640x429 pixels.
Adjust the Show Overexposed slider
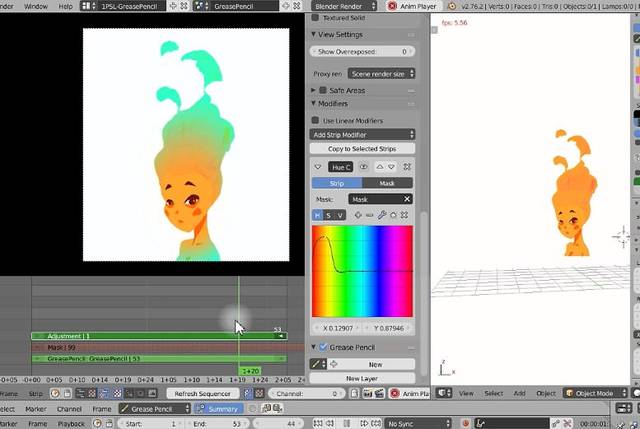pyautogui.click(x=362, y=51)
